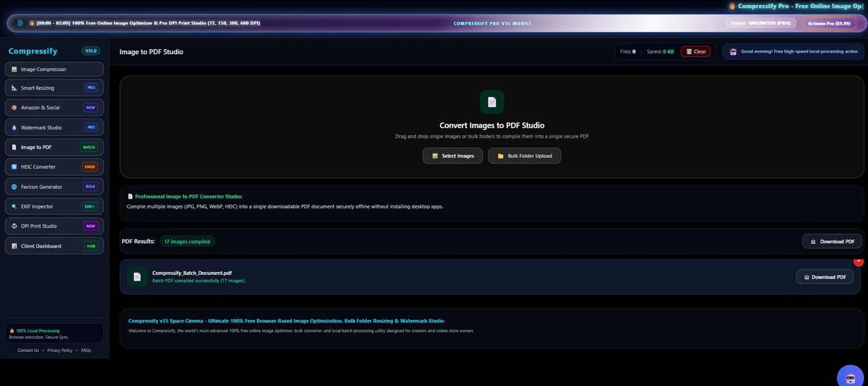Viewport: 868px width, 386px height.
Task: Download PDF from the PDF Results header
Action: 832,241
